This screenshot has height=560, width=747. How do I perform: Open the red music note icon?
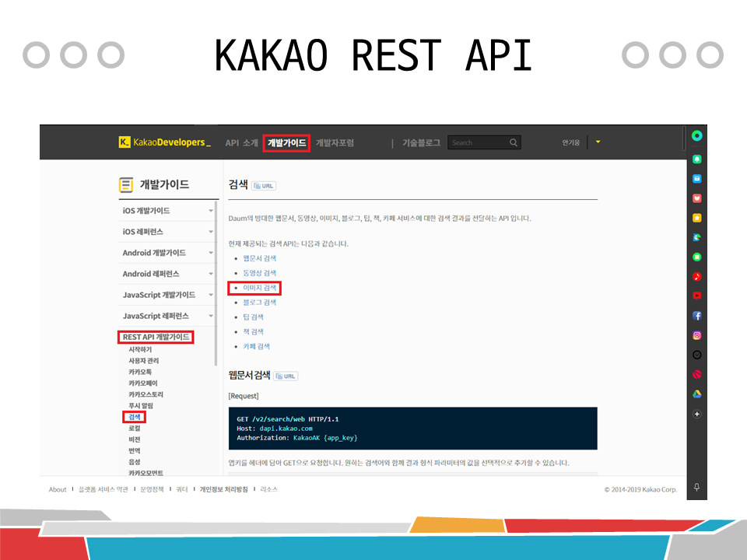coord(696,276)
